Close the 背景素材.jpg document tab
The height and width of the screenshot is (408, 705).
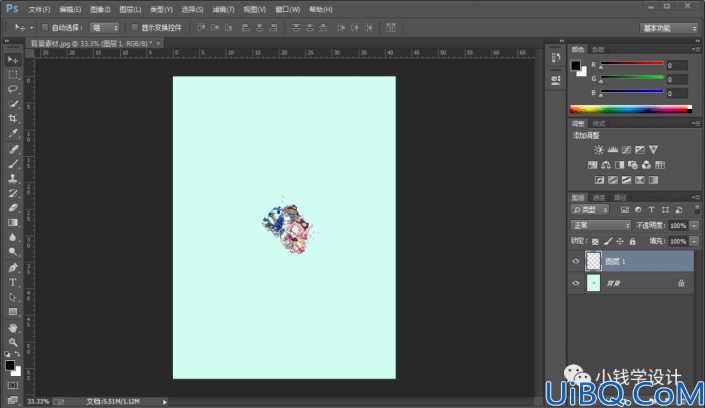click(x=158, y=43)
